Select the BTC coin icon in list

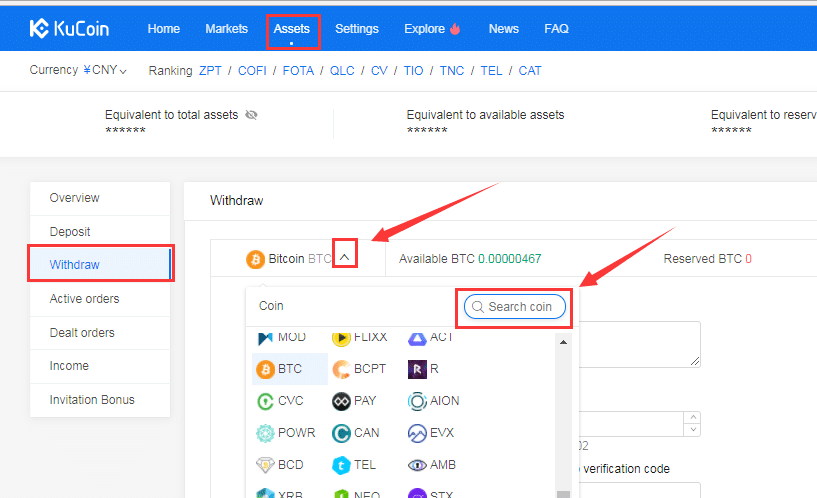pyautogui.click(x=265, y=369)
